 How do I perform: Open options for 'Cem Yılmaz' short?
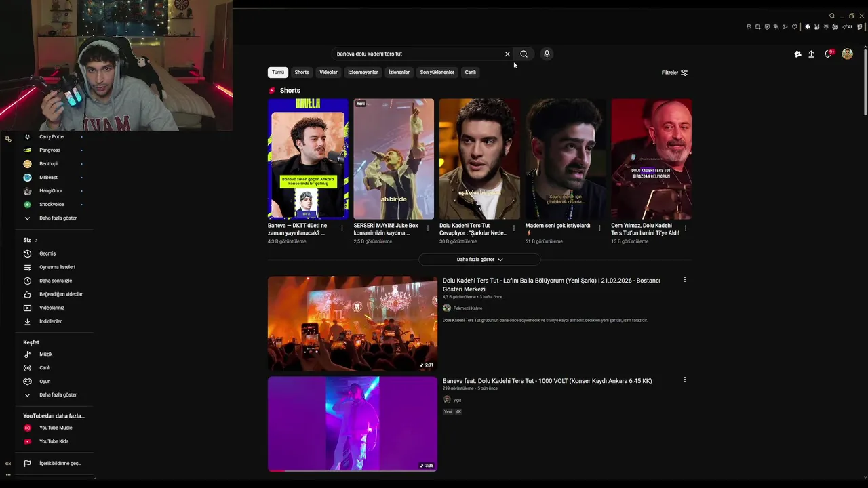(x=686, y=228)
